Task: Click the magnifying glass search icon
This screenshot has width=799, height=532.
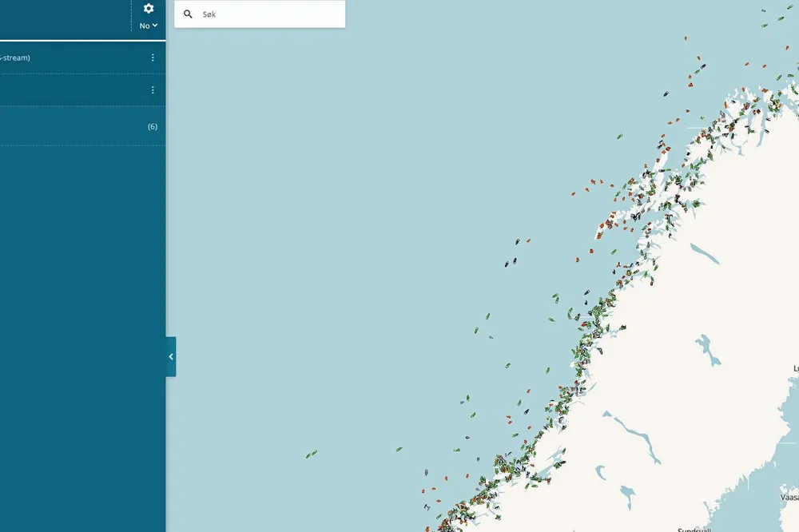Action: (189, 14)
